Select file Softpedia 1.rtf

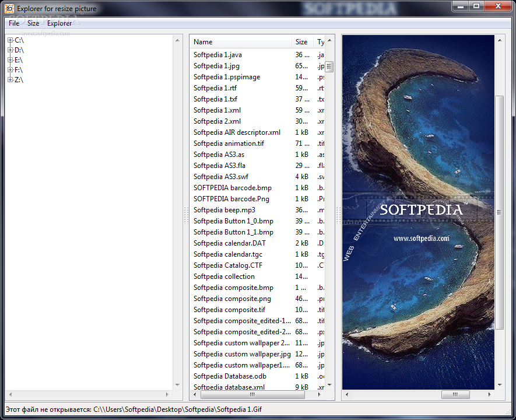(x=215, y=88)
